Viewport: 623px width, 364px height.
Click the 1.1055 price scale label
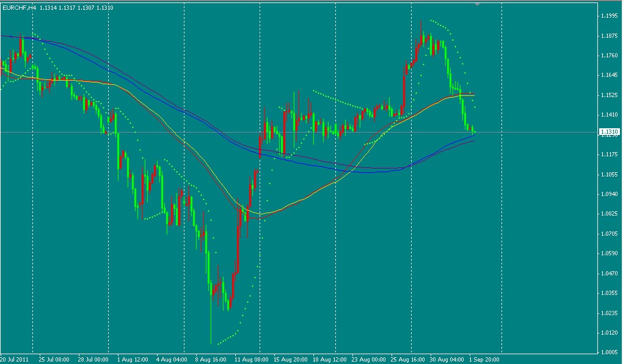coord(609,174)
